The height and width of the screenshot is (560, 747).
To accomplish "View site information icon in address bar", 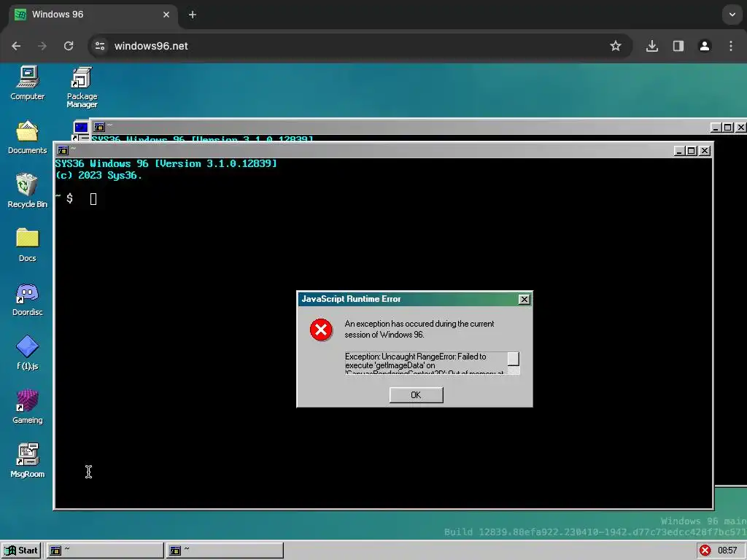I will tap(100, 46).
